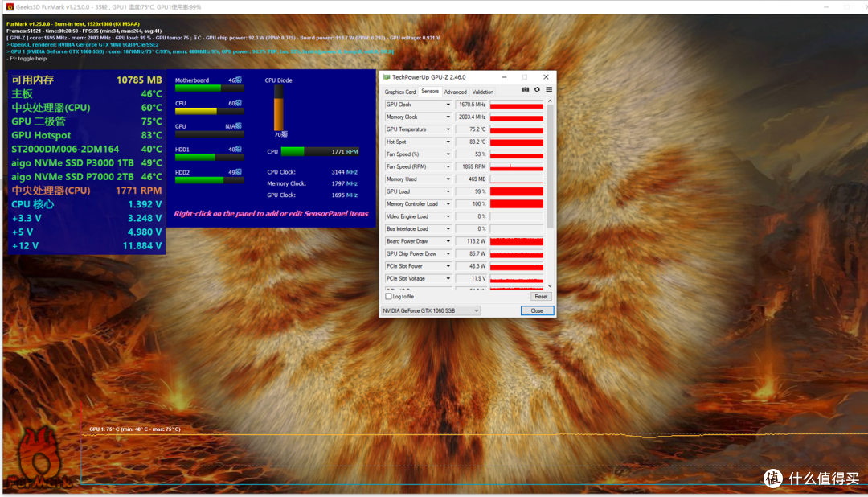Open the Board Power Draw dropdown
This screenshot has width=868, height=497.
point(448,241)
